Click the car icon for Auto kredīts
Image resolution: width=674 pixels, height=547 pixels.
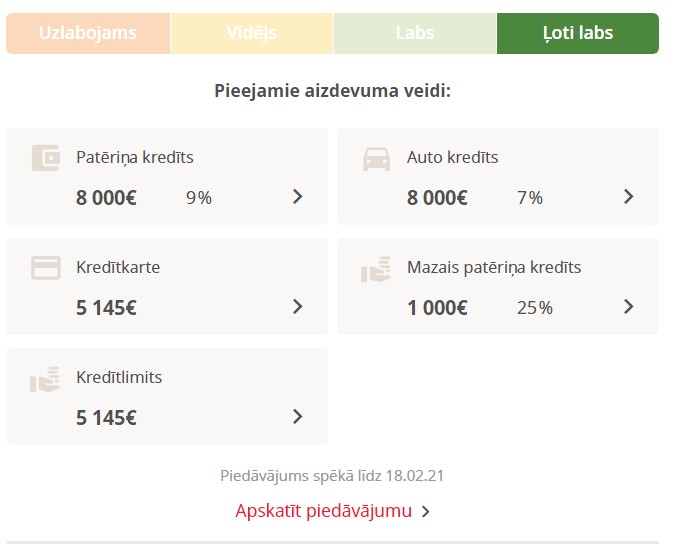click(377, 159)
